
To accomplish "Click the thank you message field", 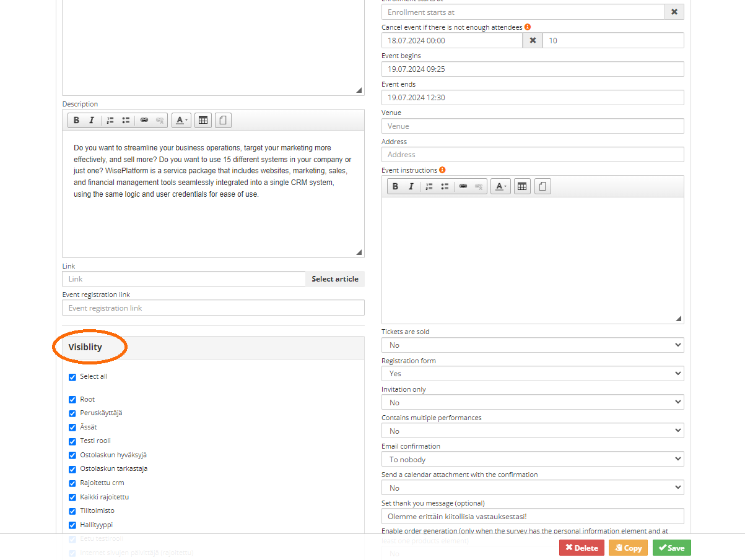I will click(x=533, y=516).
